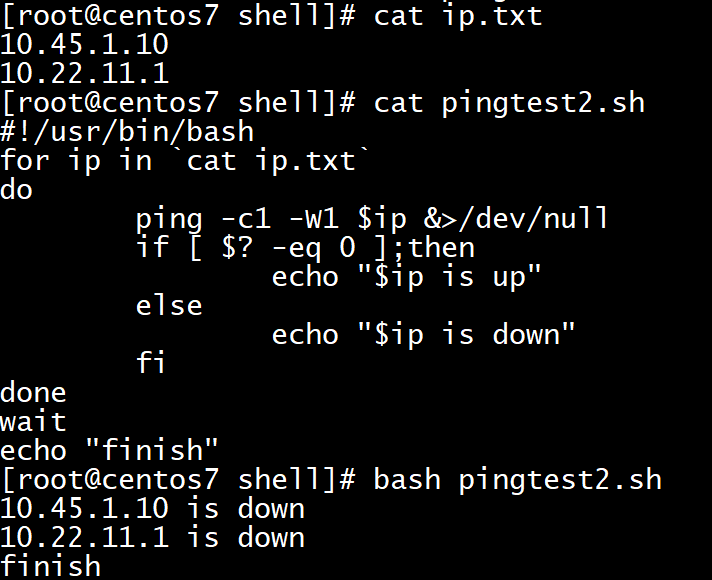Click the echo "$ip is up" statement
The image size is (712, 580).
tap(407, 277)
